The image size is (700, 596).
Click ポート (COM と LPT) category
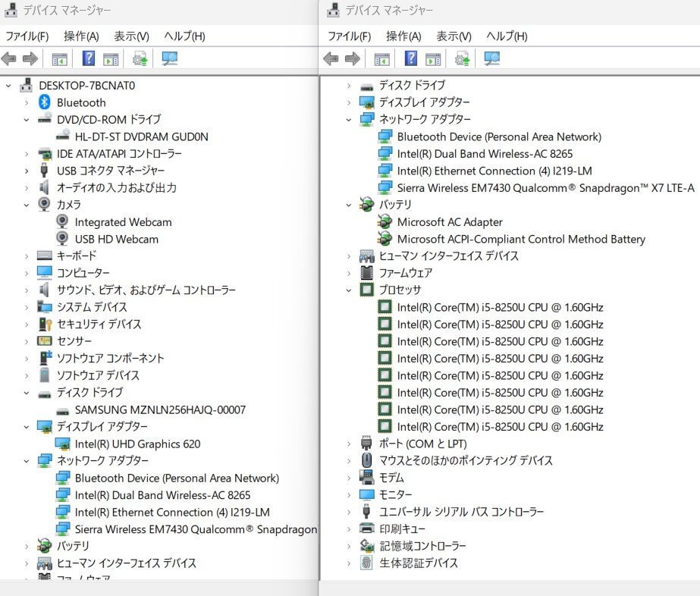point(422,444)
